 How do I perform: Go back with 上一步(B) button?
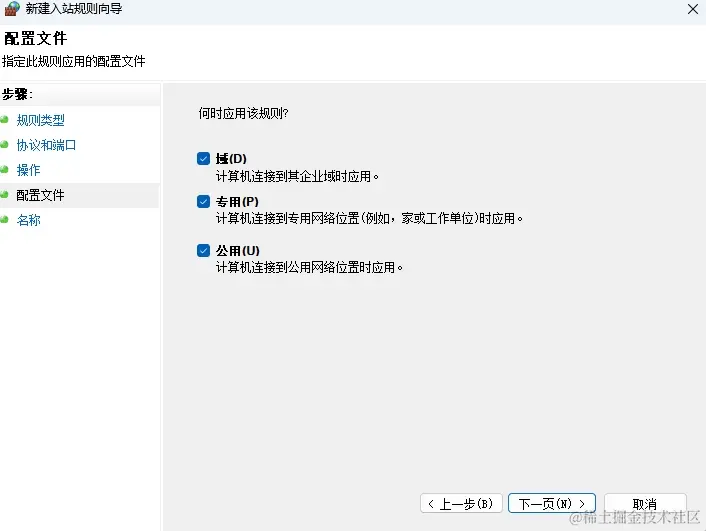coord(461,503)
